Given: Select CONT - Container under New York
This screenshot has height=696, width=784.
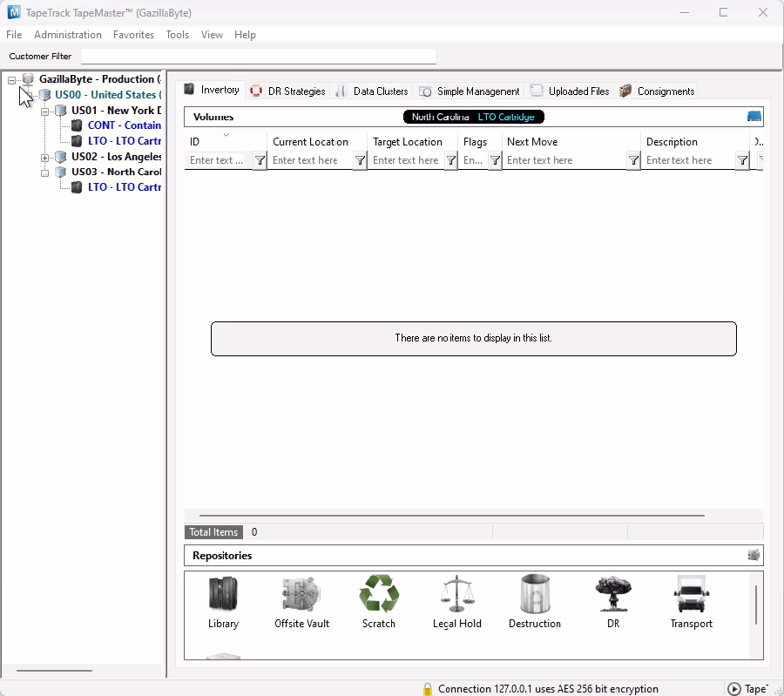Looking at the screenshot, I should (x=125, y=125).
